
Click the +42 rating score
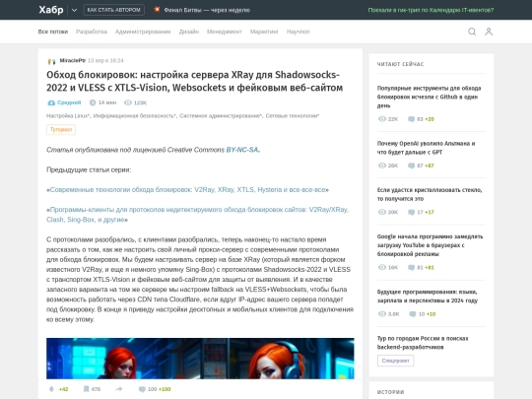[x=63, y=389]
